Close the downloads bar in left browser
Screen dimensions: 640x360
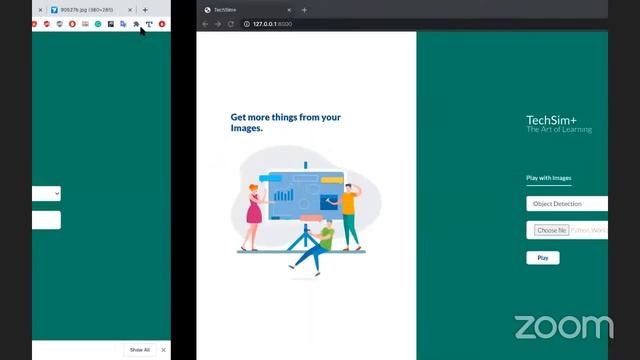pos(163,350)
